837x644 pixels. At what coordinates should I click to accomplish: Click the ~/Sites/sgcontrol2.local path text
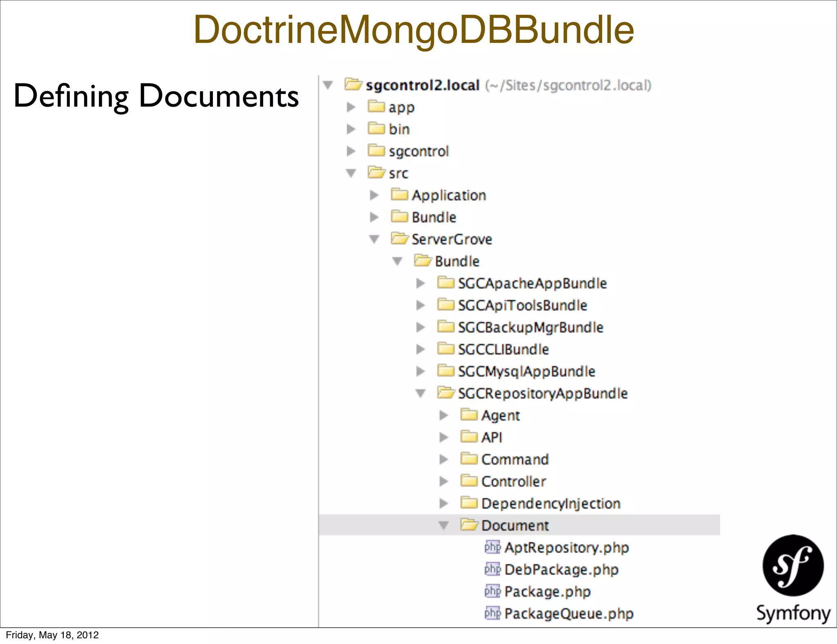point(568,85)
